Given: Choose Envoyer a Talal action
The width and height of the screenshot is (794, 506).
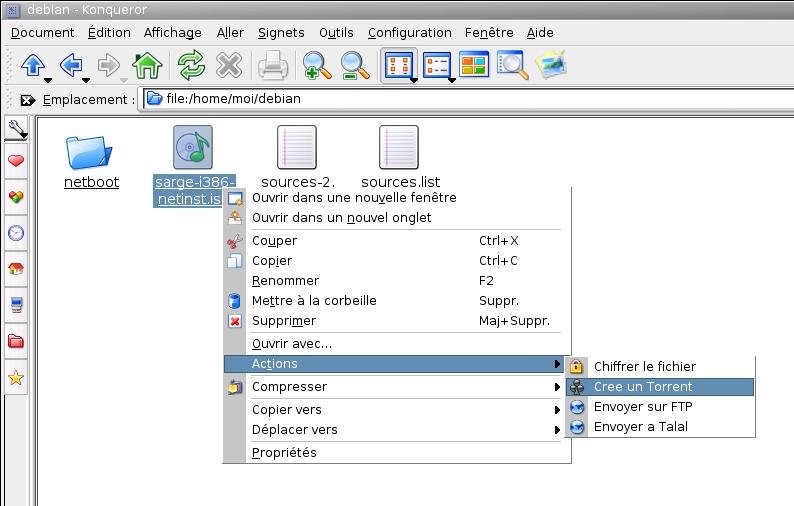Looking at the screenshot, I should click(660, 427).
